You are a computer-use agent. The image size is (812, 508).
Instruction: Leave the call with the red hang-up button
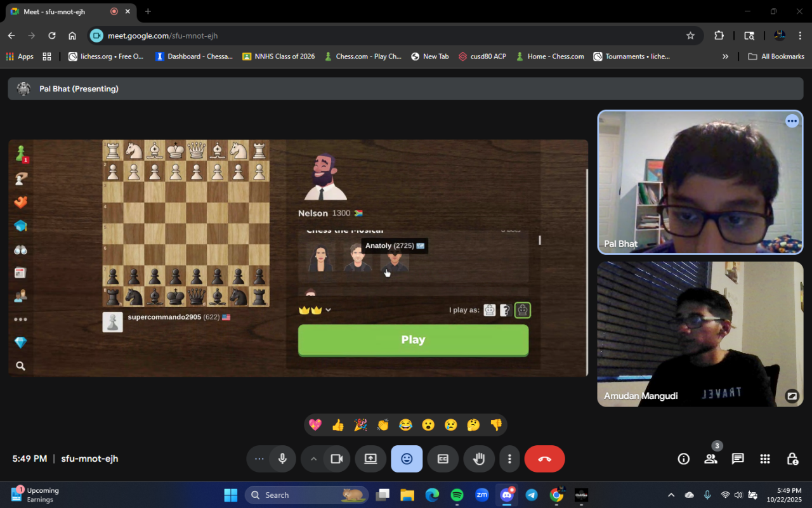tap(544, 459)
